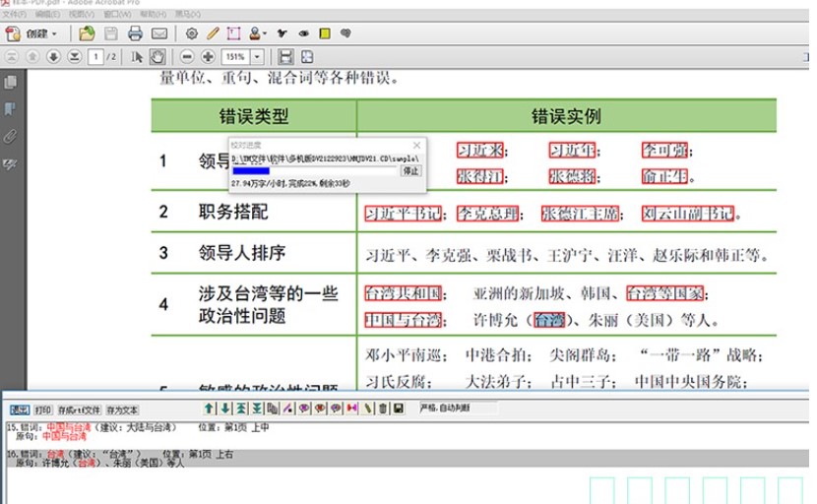Click the black bird proofreading icon

(x=282, y=33)
